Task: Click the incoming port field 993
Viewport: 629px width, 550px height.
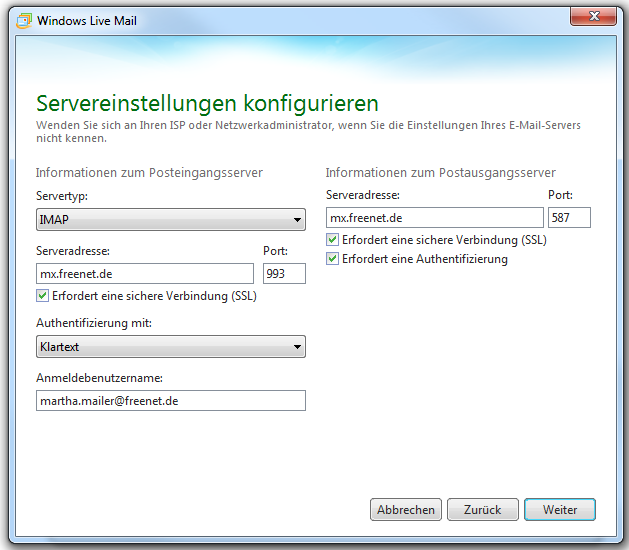Action: click(x=284, y=274)
